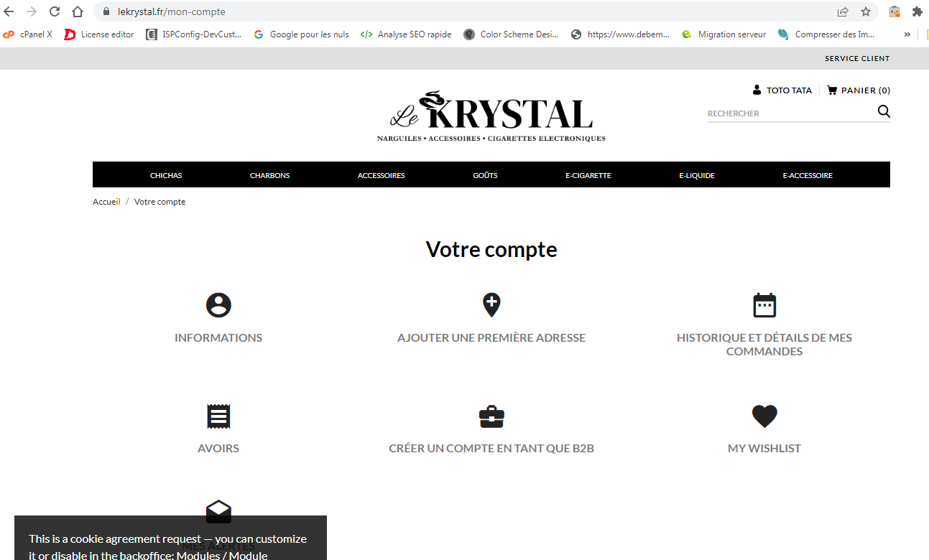
Task: Open Avoirs link
Action: [x=218, y=448]
